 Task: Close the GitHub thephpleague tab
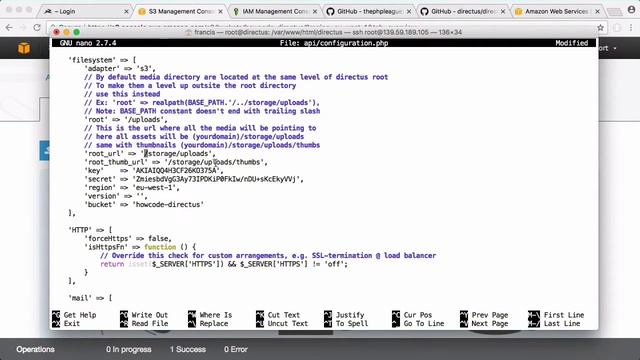pyautogui.click(x=409, y=11)
